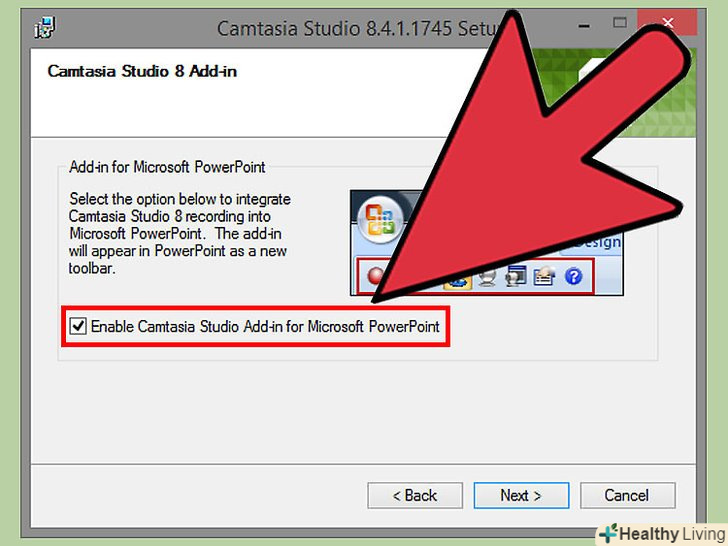Click the 'Select the option below to integrate' description

click(180, 234)
